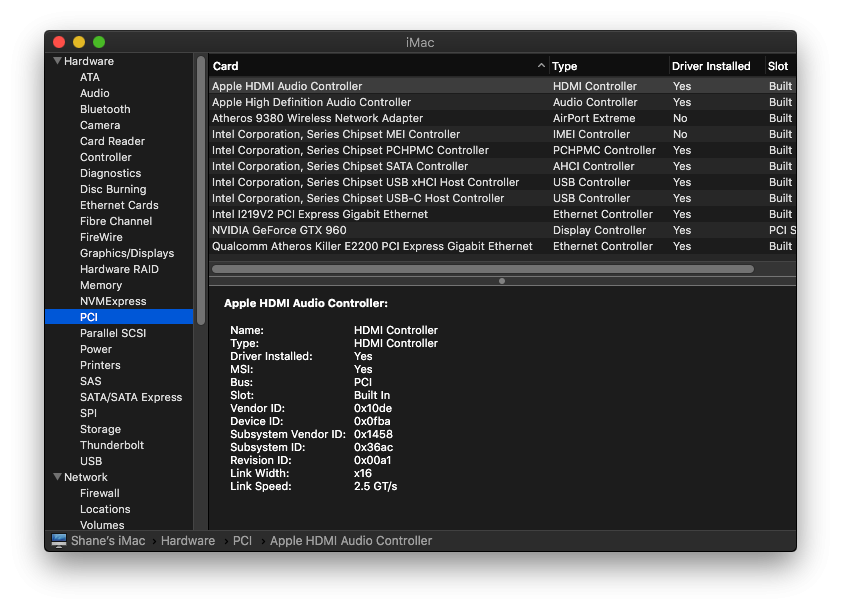Open Storage in the sidebar
This screenshot has height=610, width=841.
[x=100, y=429]
